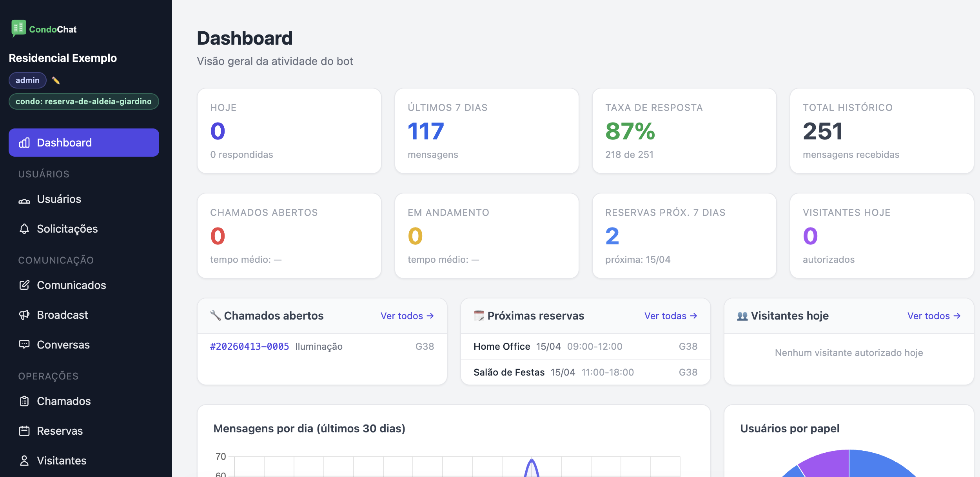Click the Taxa de resposta 87% card
Screen dimensions: 980x477
click(x=684, y=131)
